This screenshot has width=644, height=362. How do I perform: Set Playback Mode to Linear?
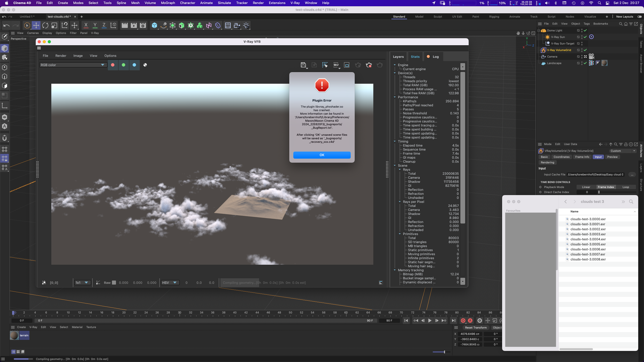click(x=586, y=187)
